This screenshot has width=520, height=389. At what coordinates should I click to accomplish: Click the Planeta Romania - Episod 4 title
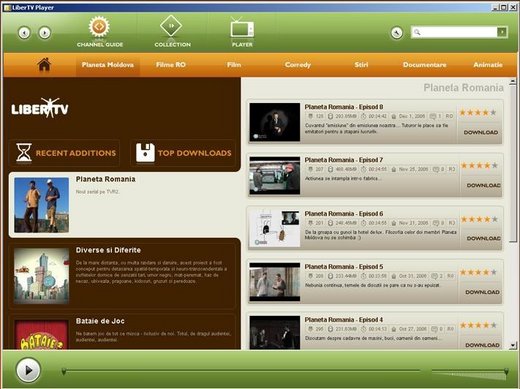click(x=344, y=319)
